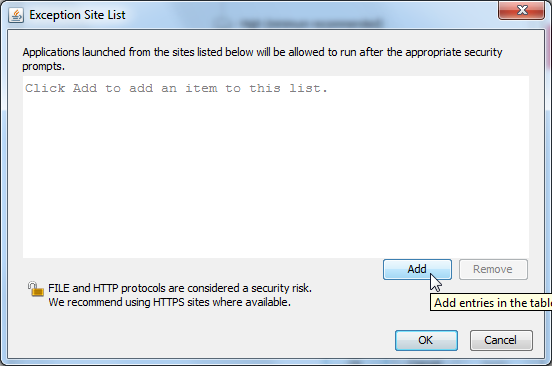Image resolution: width=552 pixels, height=366 pixels.
Task: Click the 'Exception Site List' title text
Action: 77,15
